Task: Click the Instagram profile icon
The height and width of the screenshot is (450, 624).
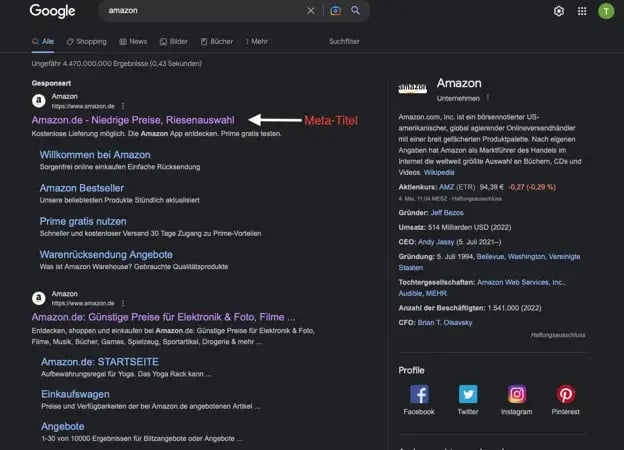Action: (x=517, y=394)
